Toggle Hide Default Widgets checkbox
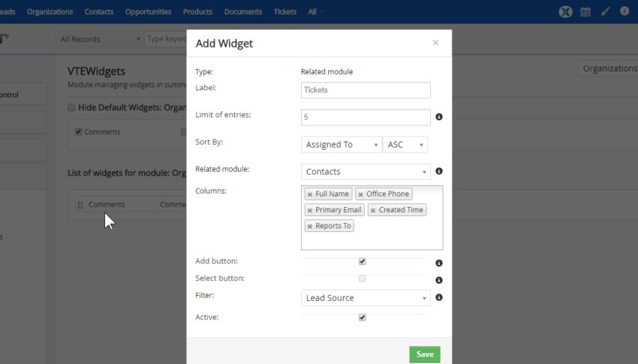Screen dimensions: 638x364 71,107
